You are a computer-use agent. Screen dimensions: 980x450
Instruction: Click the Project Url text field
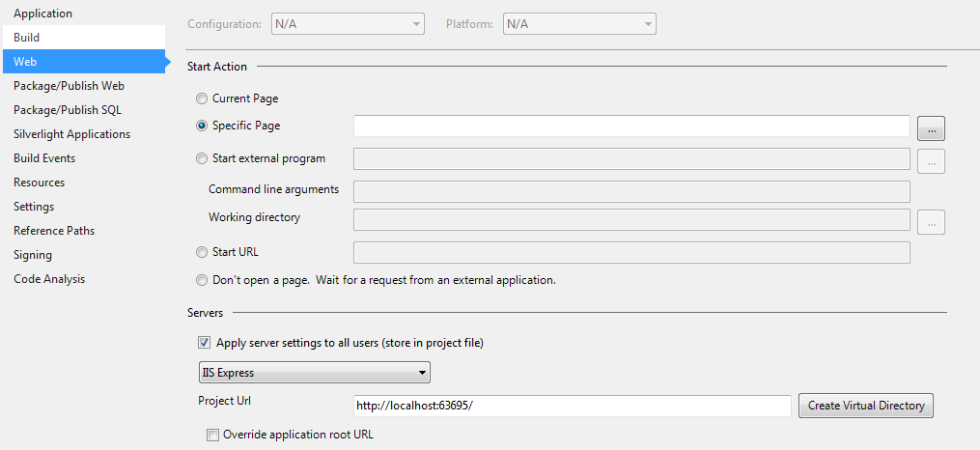pyautogui.click(x=572, y=406)
